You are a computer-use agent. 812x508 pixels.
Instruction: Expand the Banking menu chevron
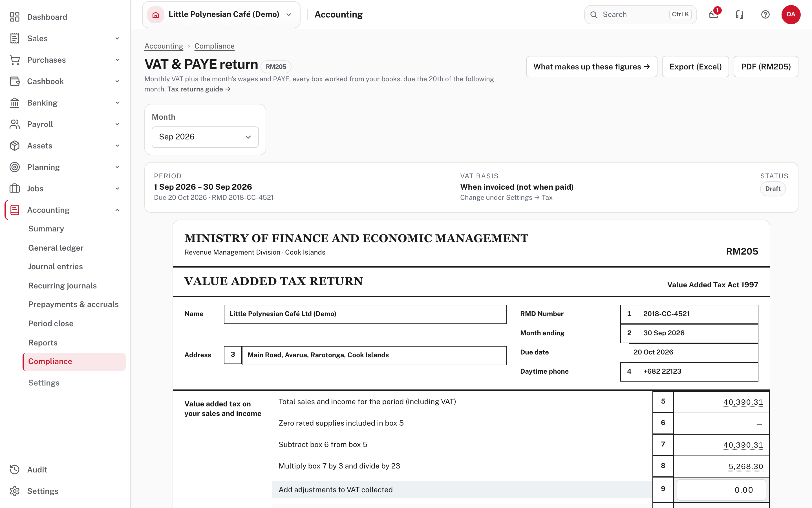click(118, 103)
